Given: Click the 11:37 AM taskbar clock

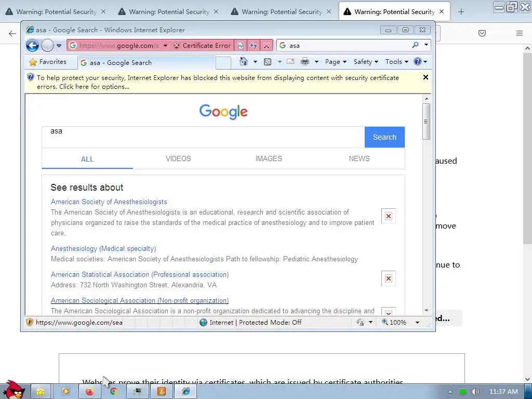Looking at the screenshot, I should (x=503, y=392).
